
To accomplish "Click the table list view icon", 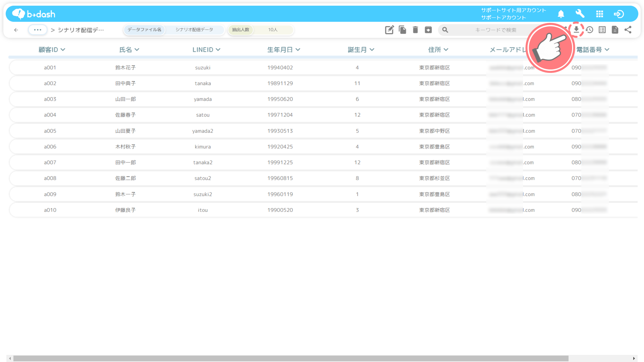I will [602, 30].
